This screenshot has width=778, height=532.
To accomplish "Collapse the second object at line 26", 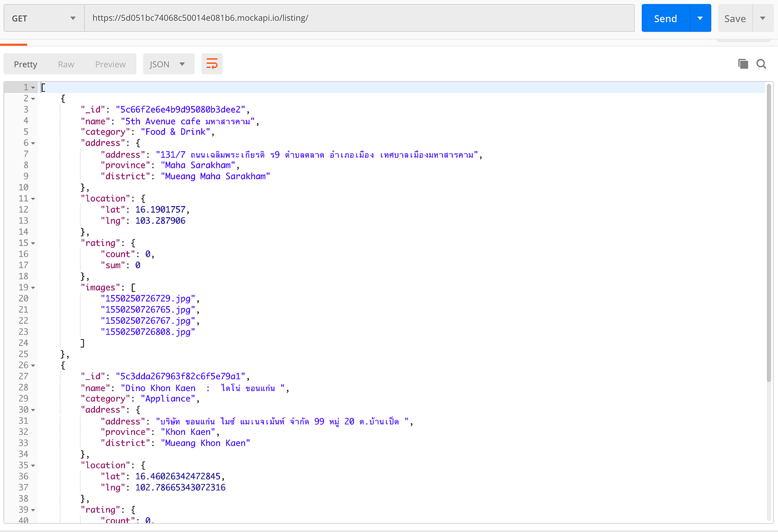I will (33, 365).
